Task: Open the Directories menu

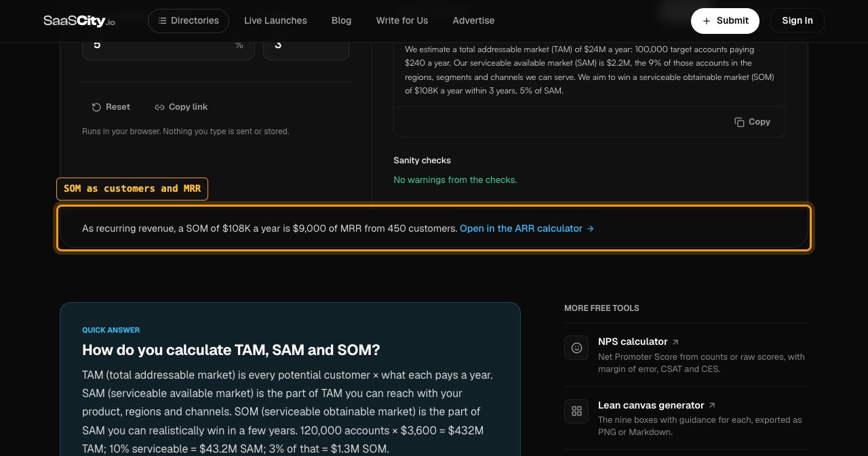Action: click(189, 21)
